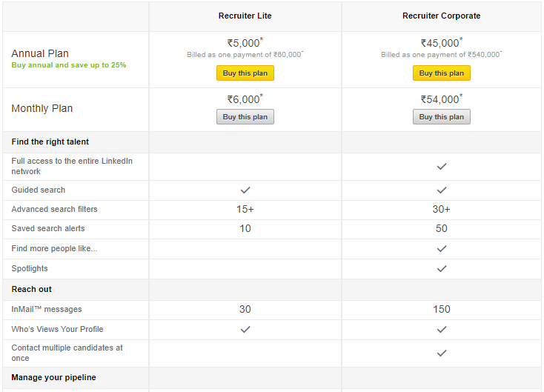Buy the Recruiter Corporate annual plan
Screen dimensions: 544x392
point(441,73)
